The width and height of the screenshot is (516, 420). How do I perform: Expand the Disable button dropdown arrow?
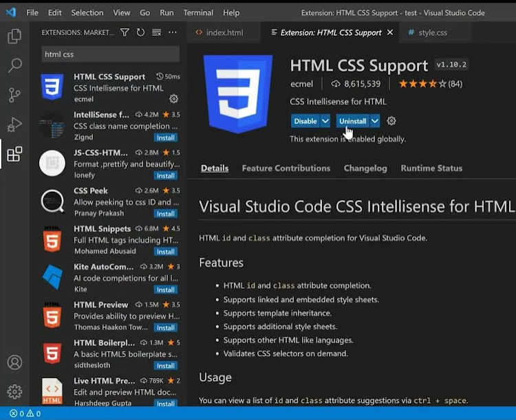[325, 121]
